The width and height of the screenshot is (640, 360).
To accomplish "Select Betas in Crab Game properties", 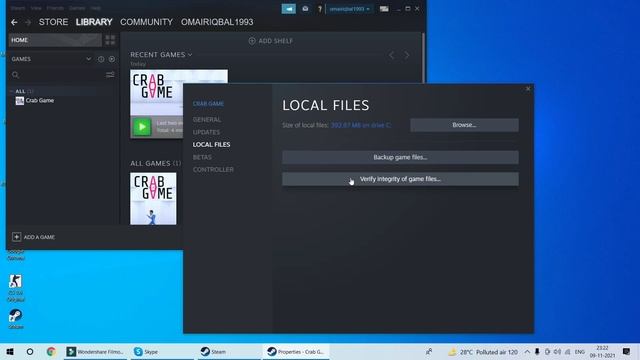I will [x=202, y=157].
